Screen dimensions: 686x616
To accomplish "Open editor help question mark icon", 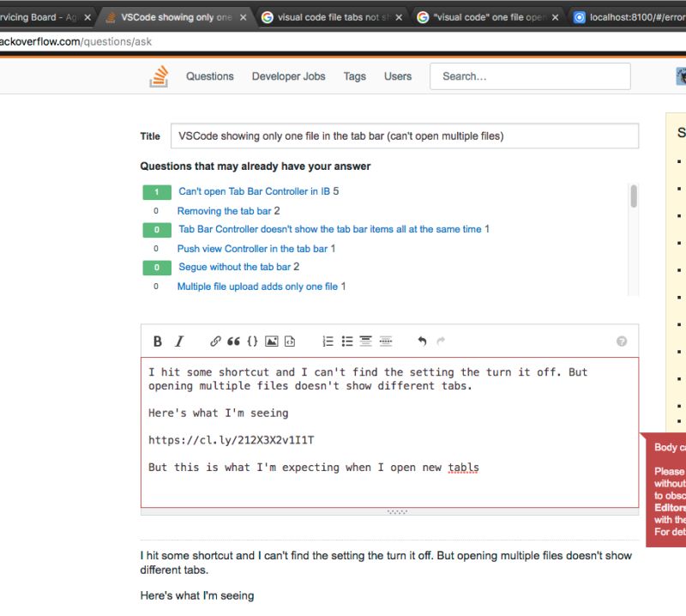I will point(621,341).
